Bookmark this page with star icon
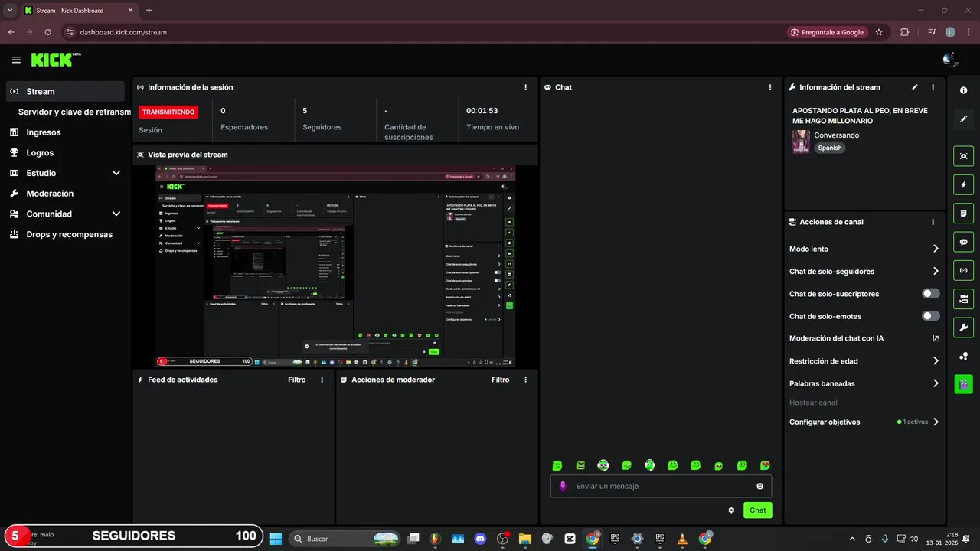The width and height of the screenshot is (980, 551). [879, 32]
